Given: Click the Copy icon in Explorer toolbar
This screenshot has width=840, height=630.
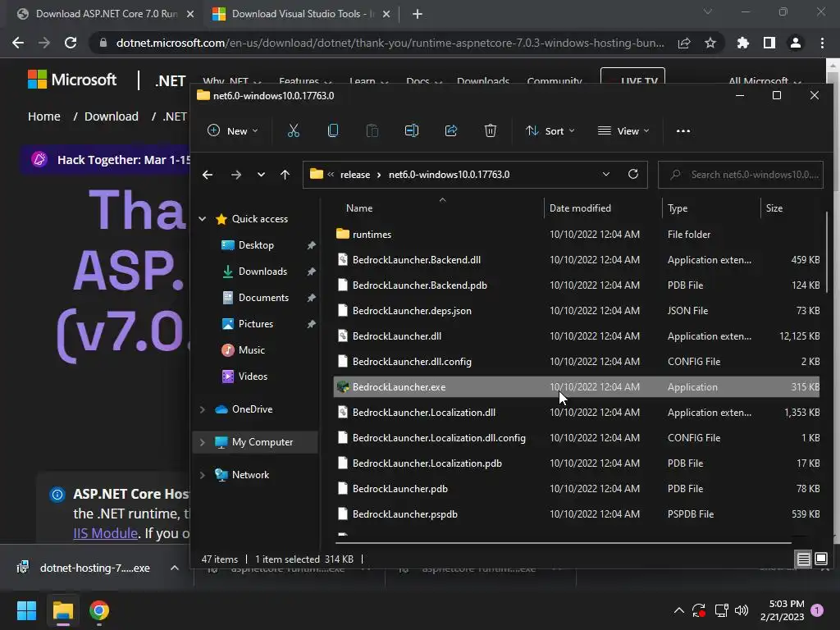Looking at the screenshot, I should tap(333, 130).
